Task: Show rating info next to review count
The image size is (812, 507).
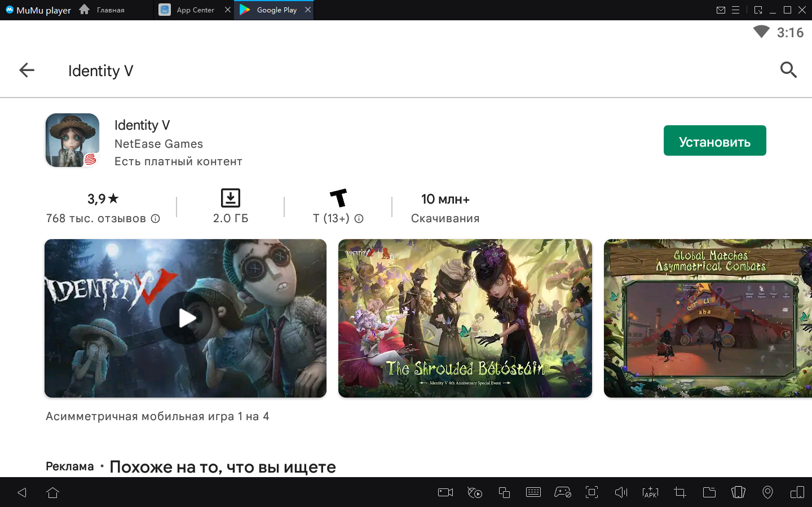Action: coord(156,218)
